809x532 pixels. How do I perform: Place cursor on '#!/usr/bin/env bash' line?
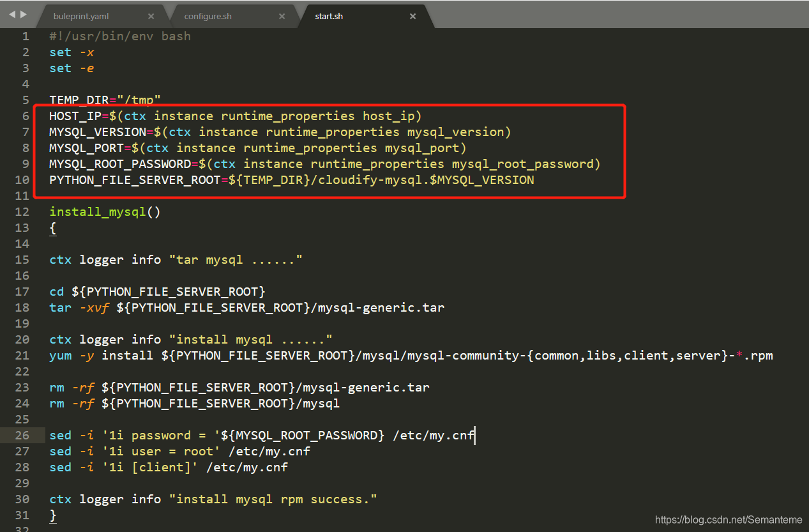[x=120, y=36]
